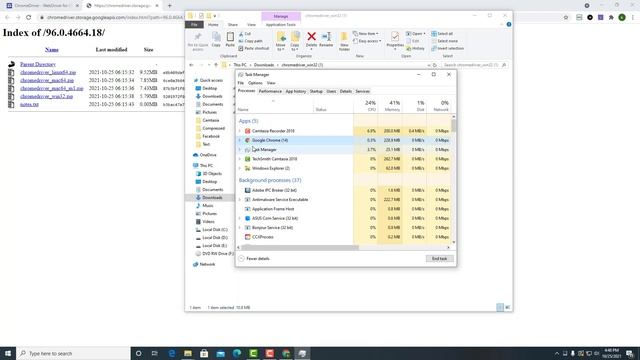Click the Explorer help question mark icon
Screen dimensions: 640x360
pyautogui.click(x=509, y=24)
